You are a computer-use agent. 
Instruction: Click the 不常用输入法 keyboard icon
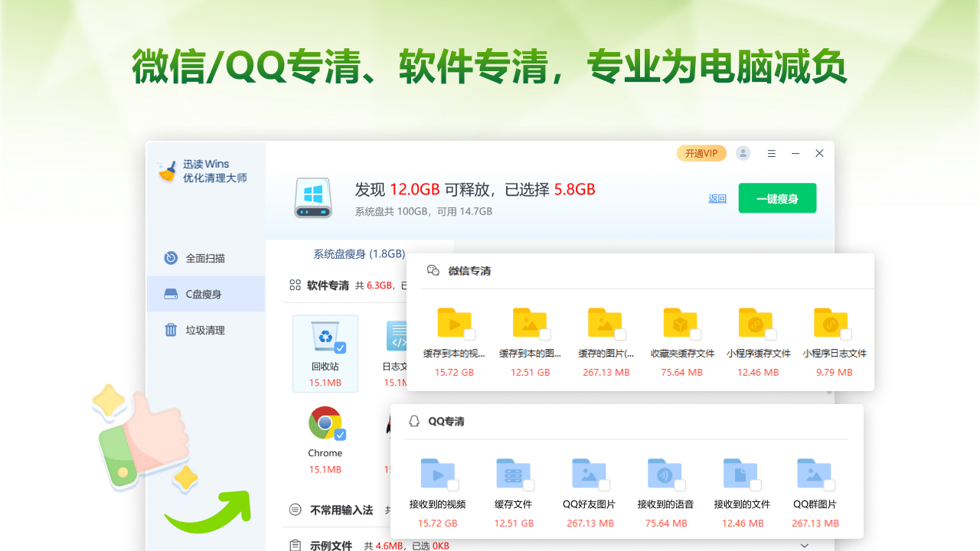pyautogui.click(x=295, y=510)
